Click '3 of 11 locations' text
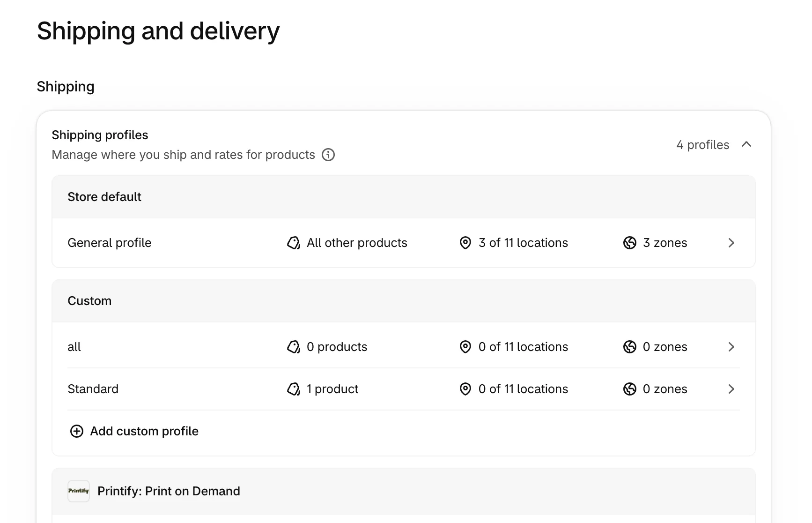This screenshot has width=812, height=523. click(523, 243)
